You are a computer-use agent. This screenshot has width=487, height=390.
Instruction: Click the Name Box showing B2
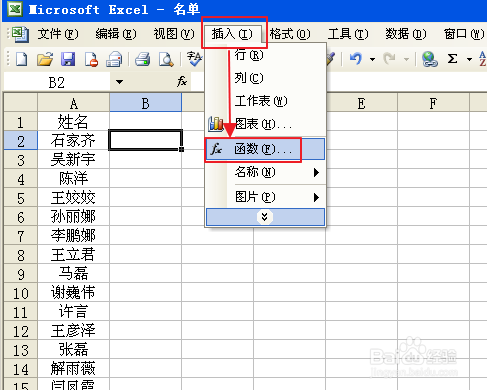click(x=57, y=82)
